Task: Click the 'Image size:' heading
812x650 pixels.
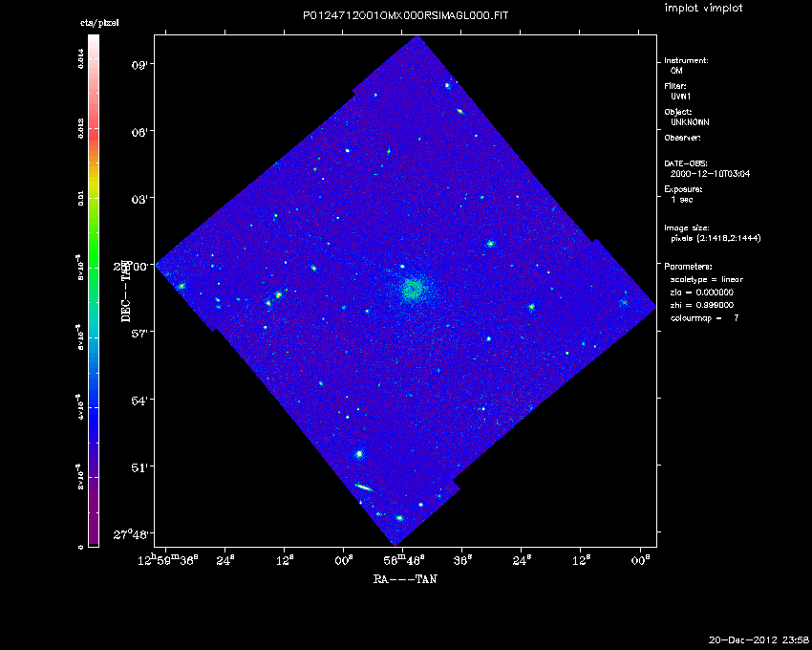Action: click(x=687, y=228)
